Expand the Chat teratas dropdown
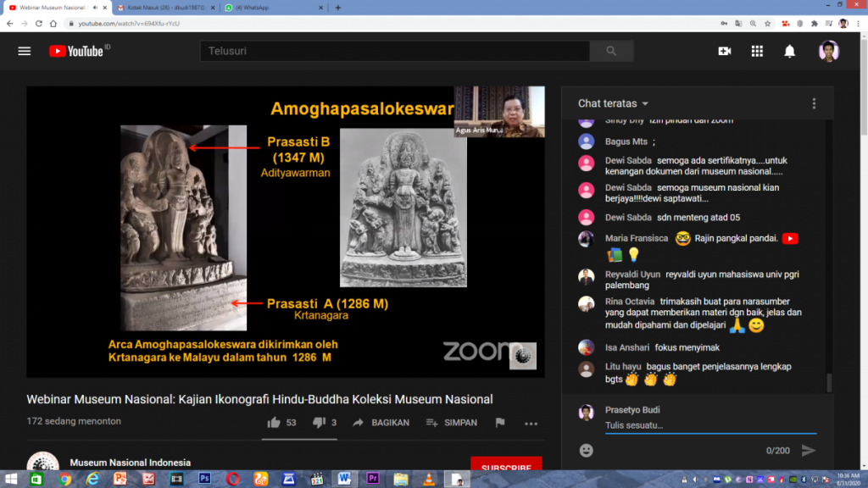Image resolution: width=868 pixels, height=488 pixels. click(613, 103)
